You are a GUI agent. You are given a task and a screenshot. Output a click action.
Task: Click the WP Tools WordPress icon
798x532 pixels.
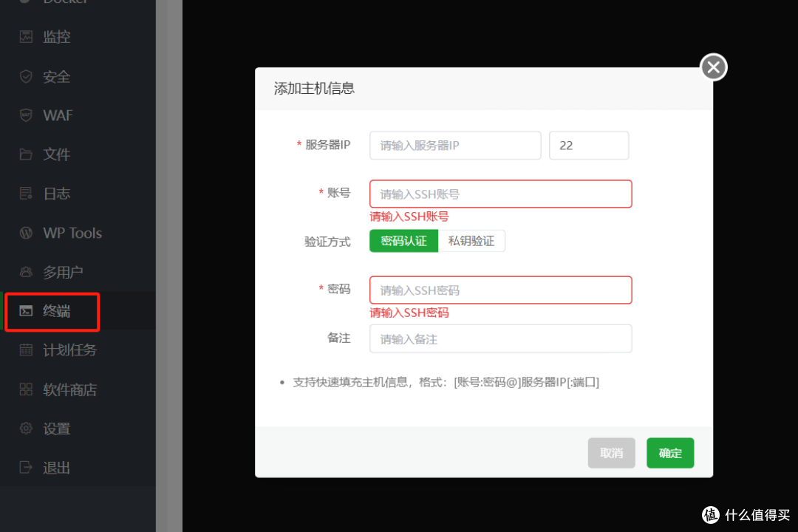tap(26, 233)
